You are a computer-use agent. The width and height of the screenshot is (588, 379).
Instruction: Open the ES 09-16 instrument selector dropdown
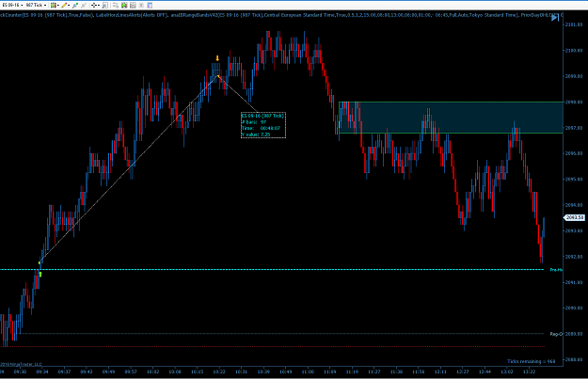(x=12, y=5)
